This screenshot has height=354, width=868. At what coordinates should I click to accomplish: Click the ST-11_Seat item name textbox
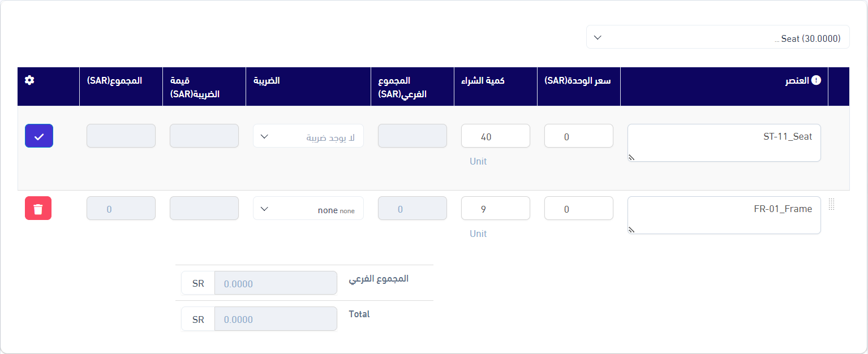724,141
